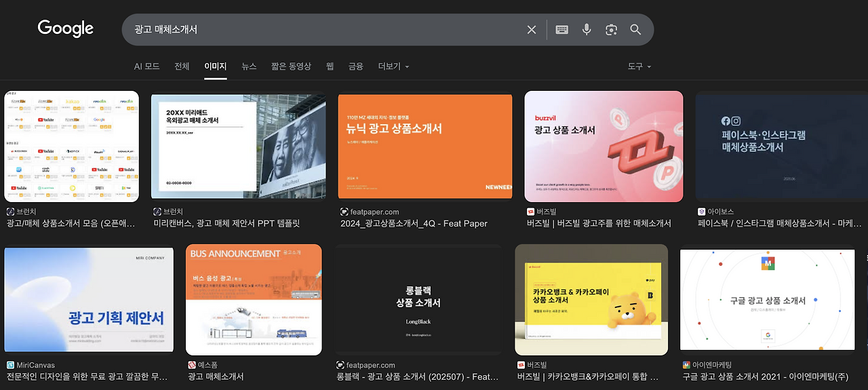
Task: Click the MiriCanvas source favicon
Action: tap(10, 365)
